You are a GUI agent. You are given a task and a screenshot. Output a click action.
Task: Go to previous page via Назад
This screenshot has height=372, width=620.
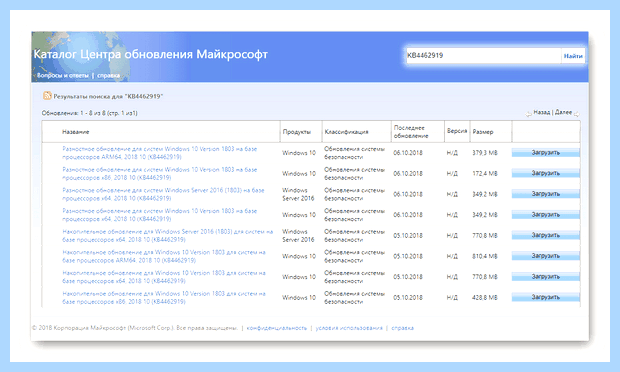tap(542, 112)
